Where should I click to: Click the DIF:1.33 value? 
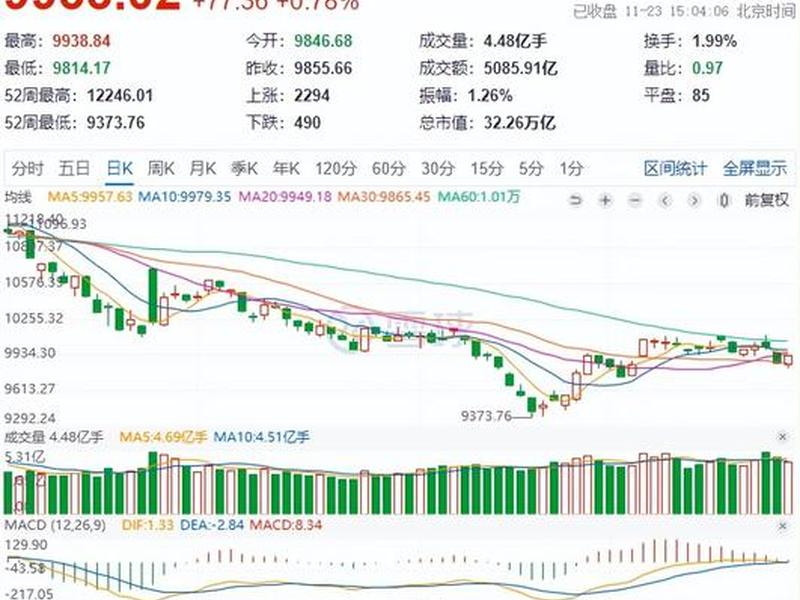pyautogui.click(x=148, y=525)
